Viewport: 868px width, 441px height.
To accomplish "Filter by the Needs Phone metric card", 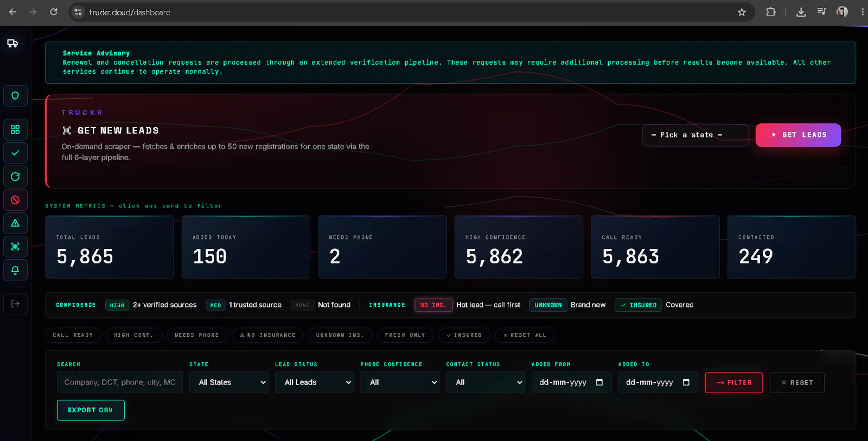I will click(382, 247).
